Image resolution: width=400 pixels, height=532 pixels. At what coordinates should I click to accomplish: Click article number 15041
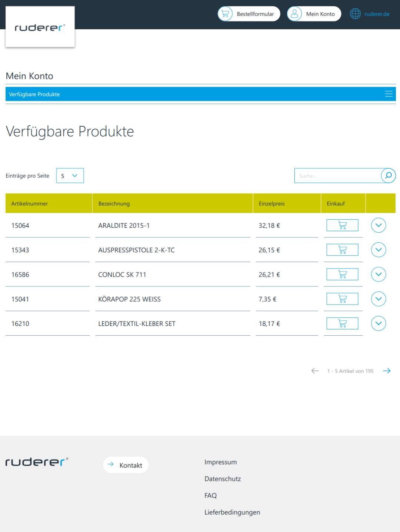coord(20,299)
